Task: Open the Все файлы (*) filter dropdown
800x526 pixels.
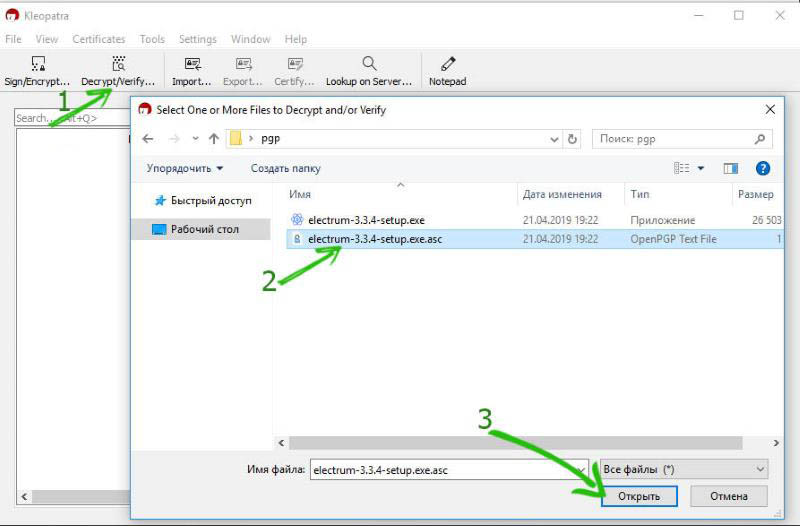Action: [x=684, y=469]
